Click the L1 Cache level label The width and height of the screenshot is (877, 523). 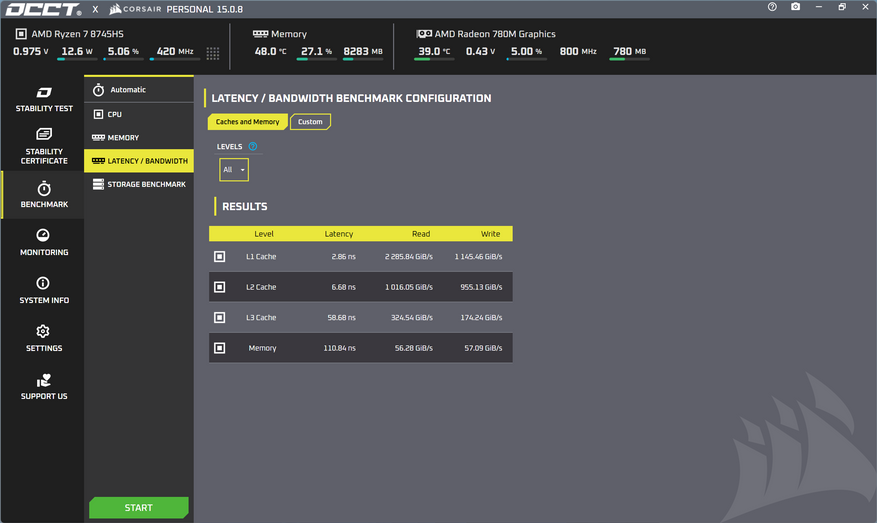(x=261, y=257)
